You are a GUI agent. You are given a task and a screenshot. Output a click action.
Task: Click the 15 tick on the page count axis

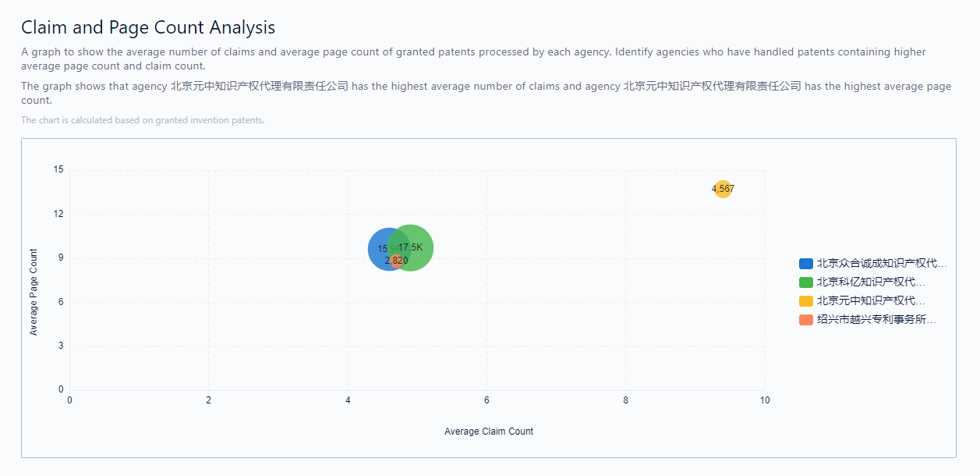click(x=58, y=170)
